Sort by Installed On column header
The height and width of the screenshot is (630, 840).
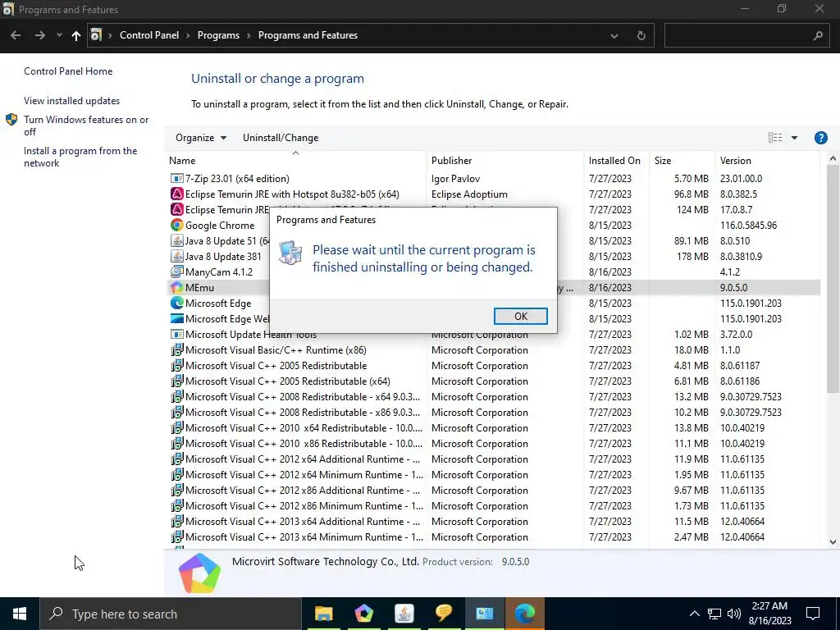pos(617,160)
